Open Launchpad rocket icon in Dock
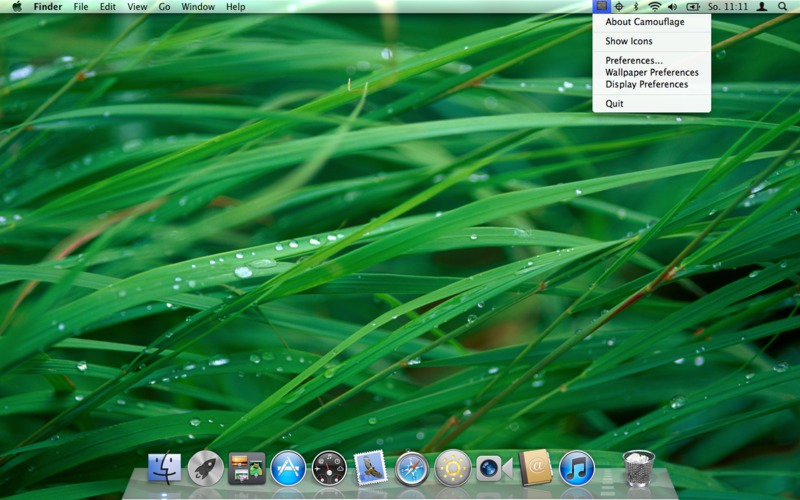The height and width of the screenshot is (500, 800). pos(206,468)
